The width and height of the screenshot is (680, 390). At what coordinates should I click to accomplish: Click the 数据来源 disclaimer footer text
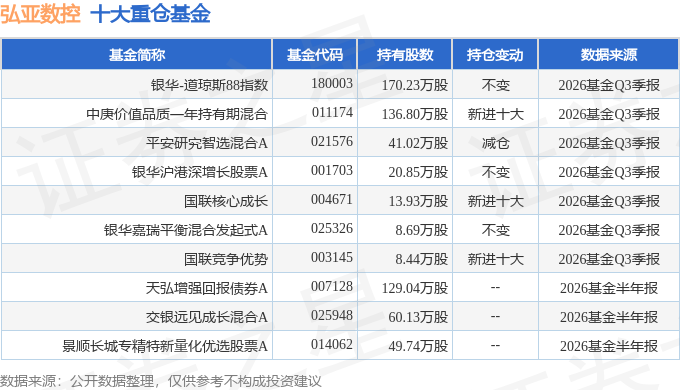pyautogui.click(x=161, y=381)
